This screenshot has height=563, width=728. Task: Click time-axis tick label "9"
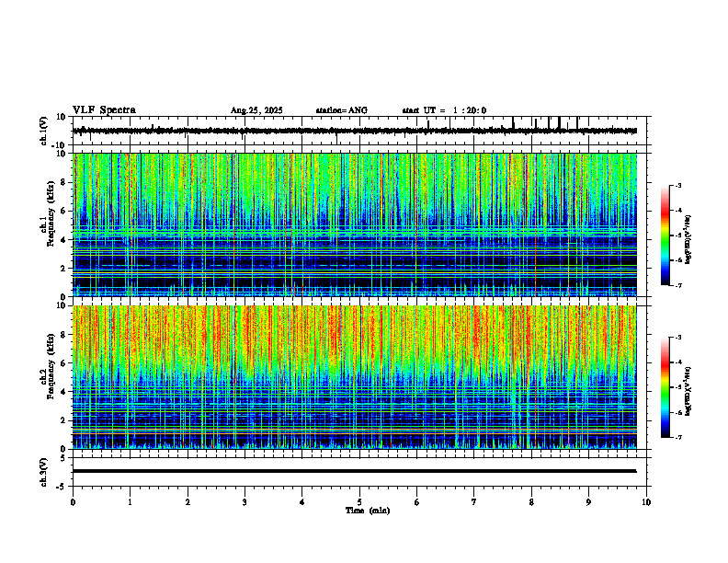click(x=588, y=502)
